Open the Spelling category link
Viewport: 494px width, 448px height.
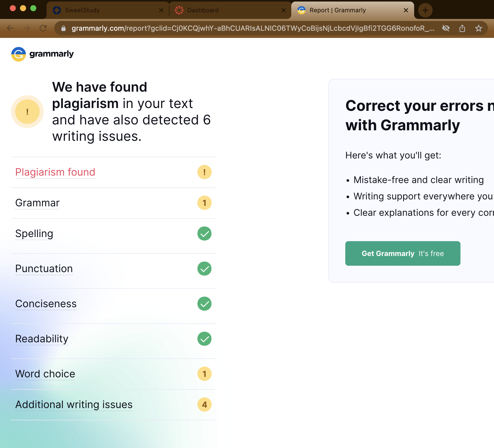[x=34, y=234]
